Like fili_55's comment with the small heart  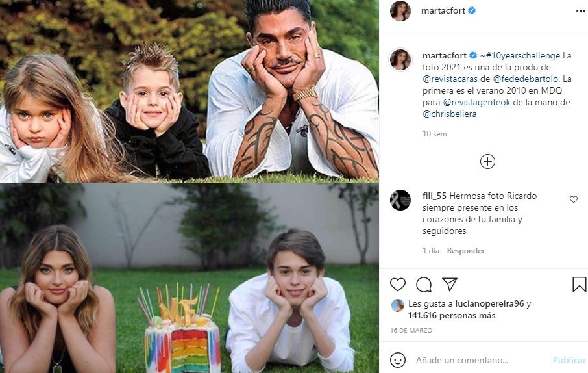point(573,199)
